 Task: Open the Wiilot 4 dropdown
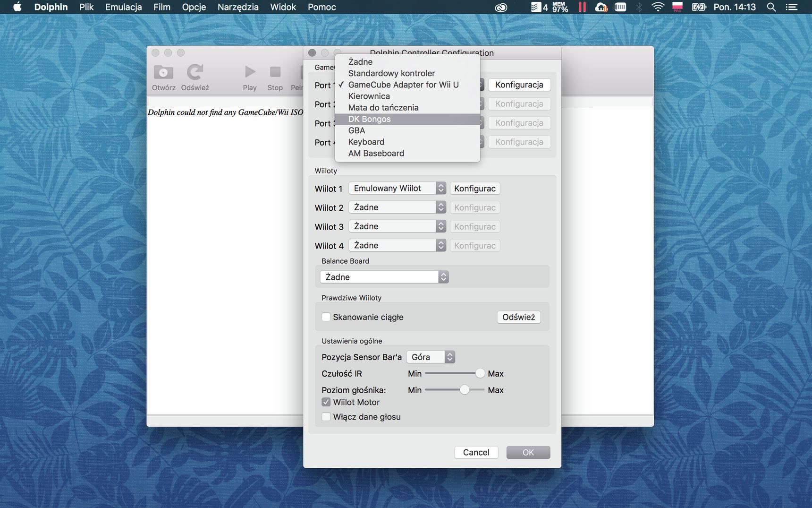[x=397, y=245]
